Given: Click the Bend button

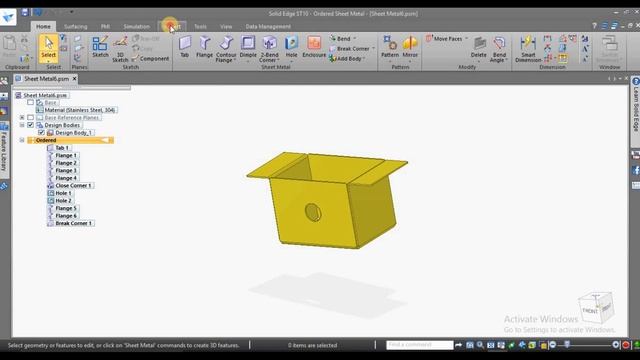Looking at the screenshot, I should point(340,38).
